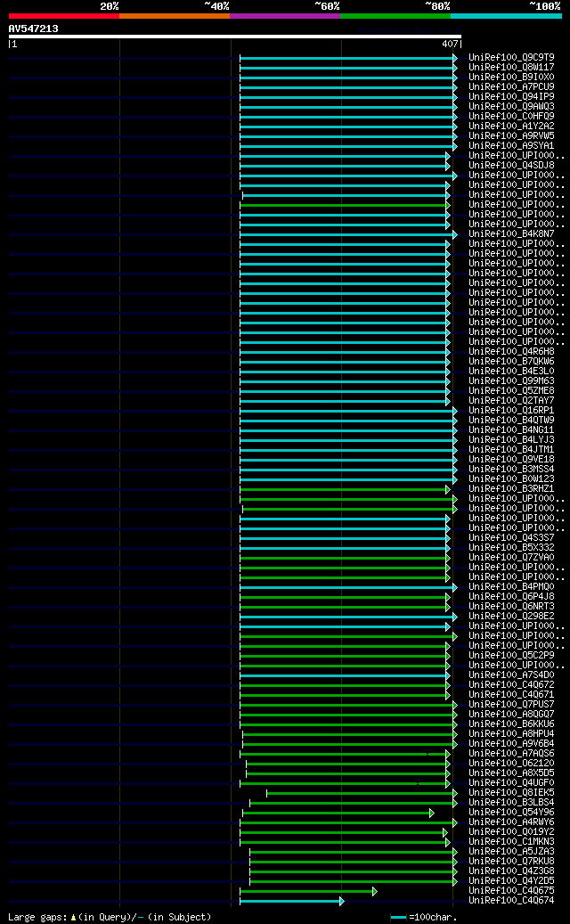Click the green alignment bar for UniRef100_Q54Y96

click(338, 813)
